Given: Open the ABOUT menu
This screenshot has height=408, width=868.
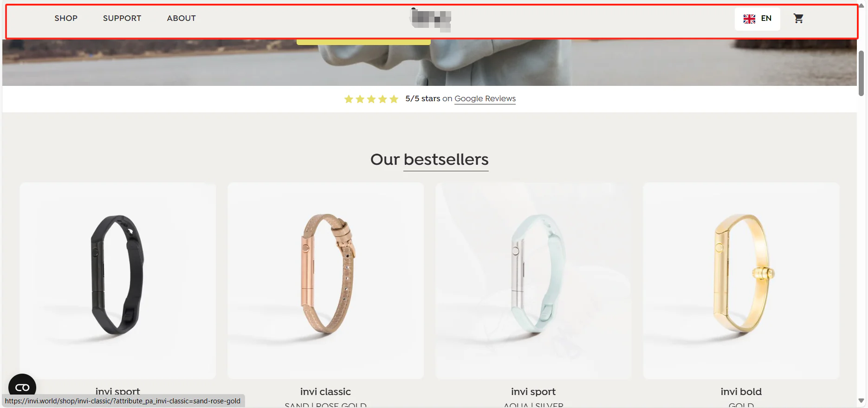Looking at the screenshot, I should (181, 18).
